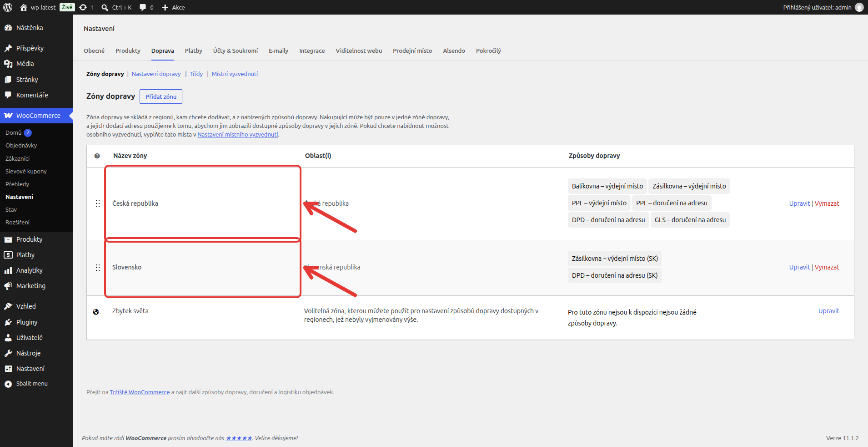Image resolution: width=868 pixels, height=447 pixels.
Task: Switch to the Platby settings tab
Action: 194,51
